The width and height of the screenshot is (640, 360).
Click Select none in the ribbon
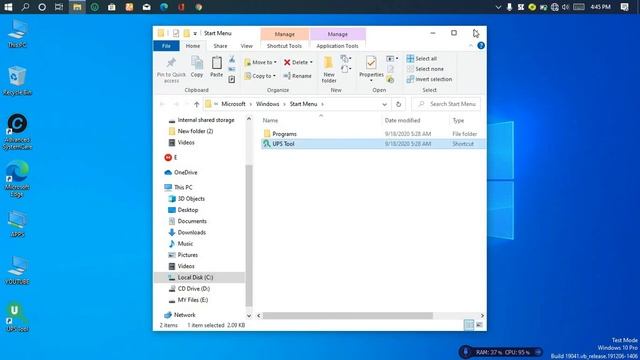pyautogui.click(x=425, y=69)
